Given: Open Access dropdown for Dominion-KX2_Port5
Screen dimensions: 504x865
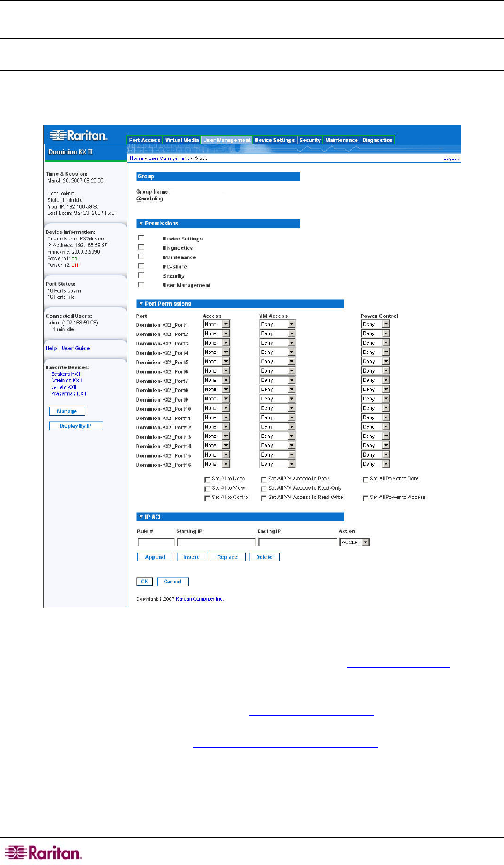Looking at the screenshot, I should 216,362.
